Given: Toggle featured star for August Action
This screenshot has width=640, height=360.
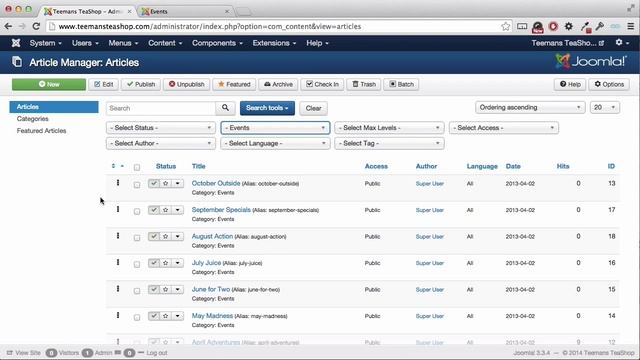Looking at the screenshot, I should 166,237.
